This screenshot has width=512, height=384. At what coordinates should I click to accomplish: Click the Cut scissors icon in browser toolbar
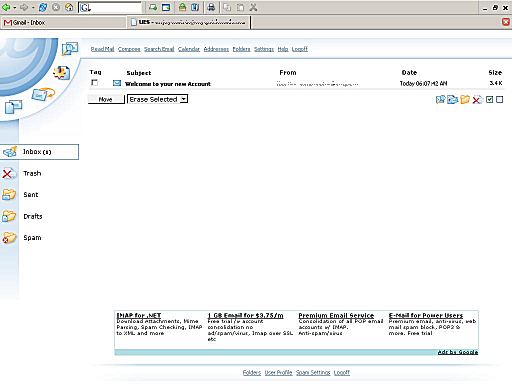click(x=253, y=7)
